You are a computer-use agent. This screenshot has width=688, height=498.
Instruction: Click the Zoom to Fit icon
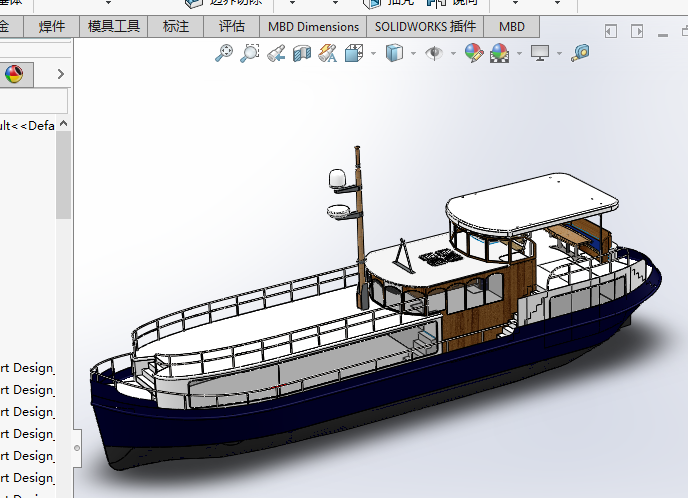click(225, 53)
